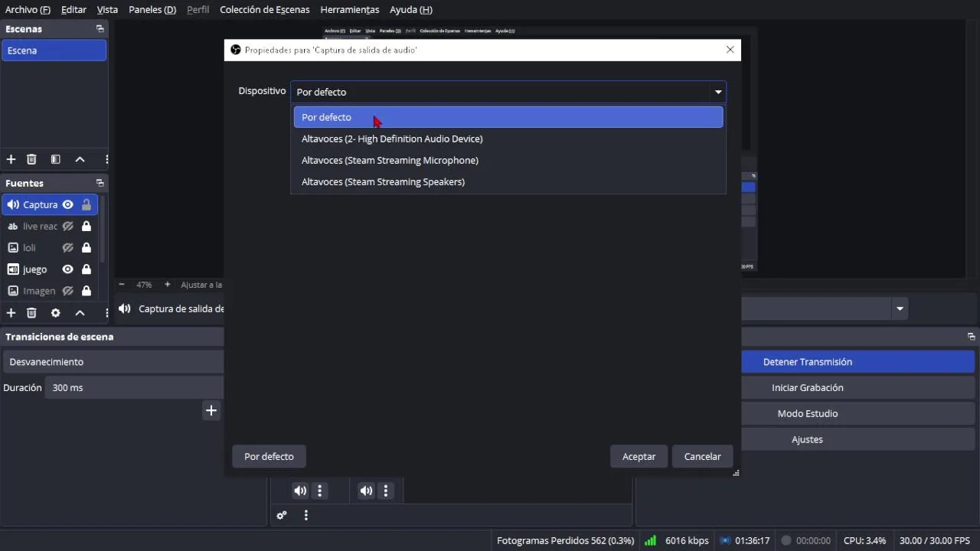
Task: Show the Imagen source
Action: [67, 291]
